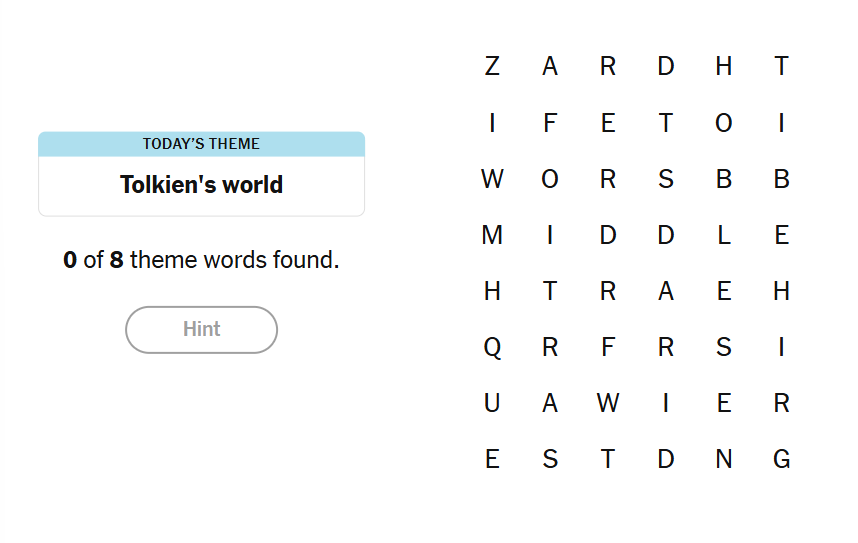Select the S between E and T

[550, 459]
